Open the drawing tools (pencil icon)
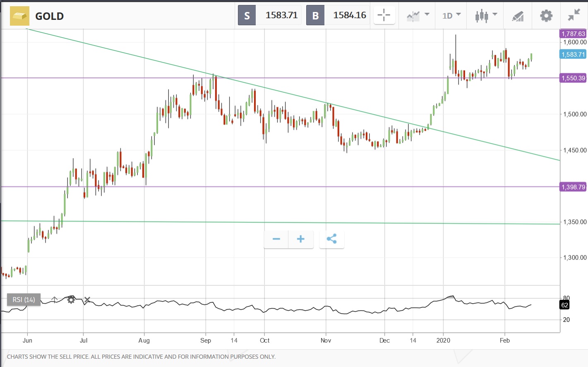This screenshot has width=588, height=367. tap(517, 15)
